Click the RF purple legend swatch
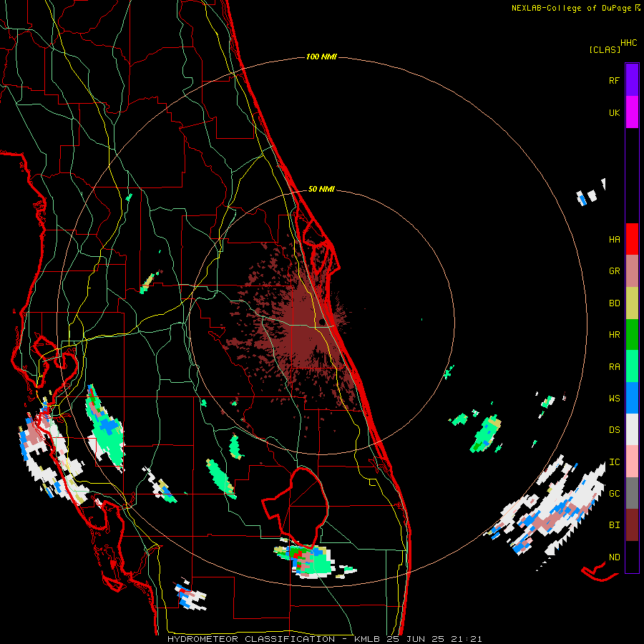The width and height of the screenshot is (644, 644). click(x=632, y=80)
